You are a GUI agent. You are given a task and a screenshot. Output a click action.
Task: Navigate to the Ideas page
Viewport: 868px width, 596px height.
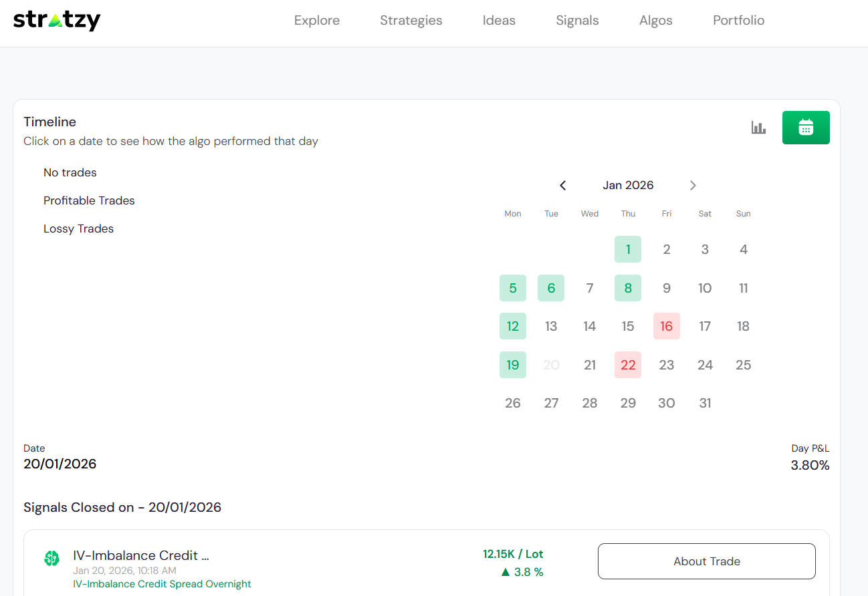(499, 21)
